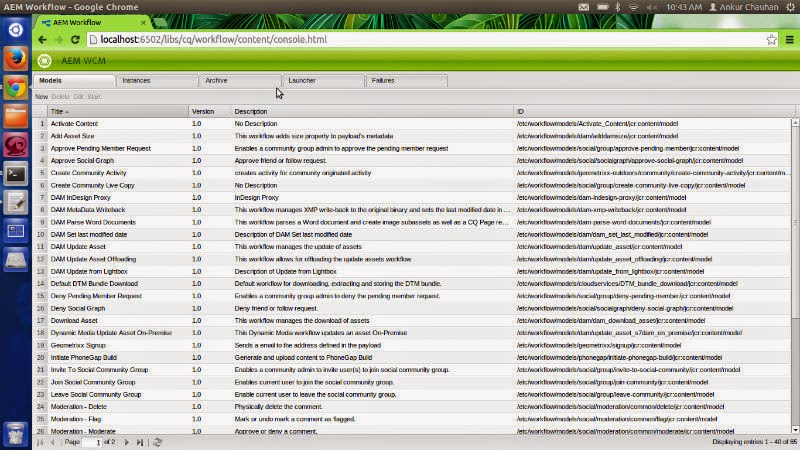
Task: Select the Initiate PhoneGap Build row
Action: tap(412, 358)
